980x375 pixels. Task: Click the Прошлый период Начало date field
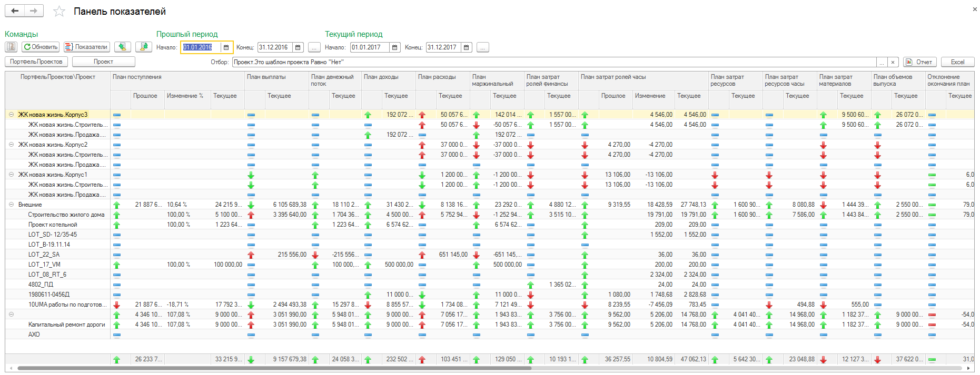point(201,47)
